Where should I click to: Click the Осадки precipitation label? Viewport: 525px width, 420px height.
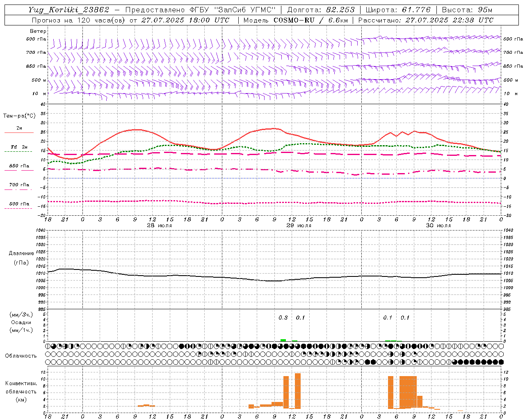pyautogui.click(x=21, y=322)
